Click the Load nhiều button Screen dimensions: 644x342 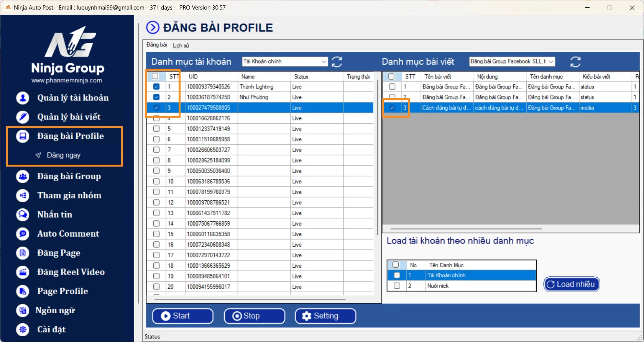[x=571, y=284]
